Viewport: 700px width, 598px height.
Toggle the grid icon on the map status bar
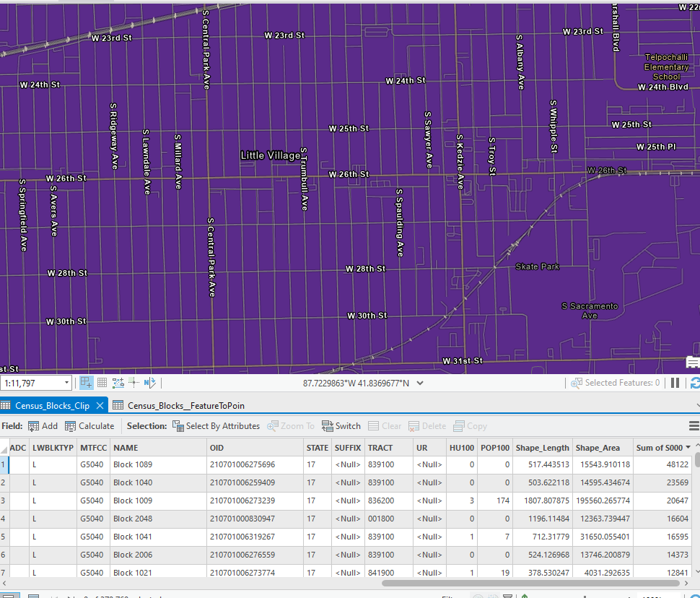coord(102,382)
